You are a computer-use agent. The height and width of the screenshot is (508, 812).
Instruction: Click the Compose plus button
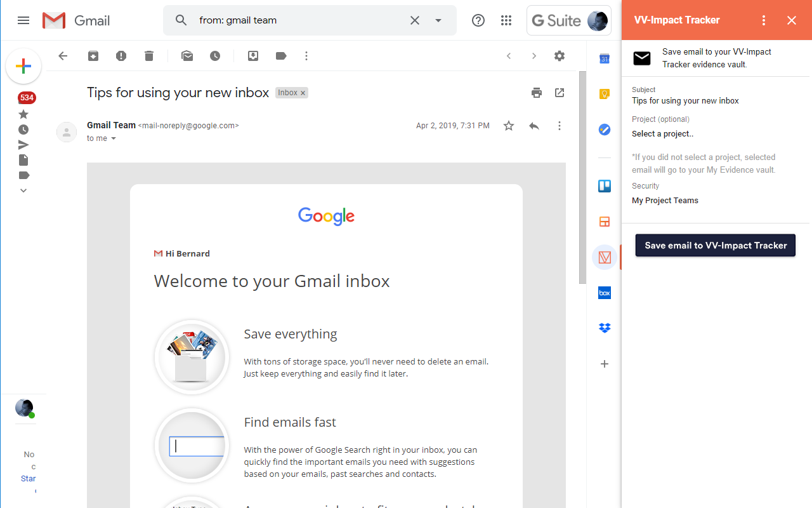(23, 66)
